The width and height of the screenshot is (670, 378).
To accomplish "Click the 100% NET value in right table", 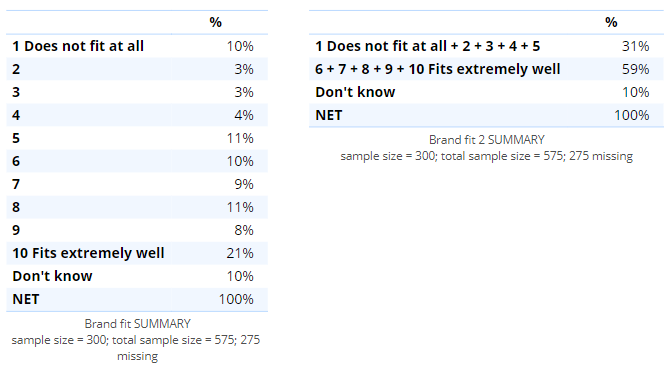I will 632,115.
